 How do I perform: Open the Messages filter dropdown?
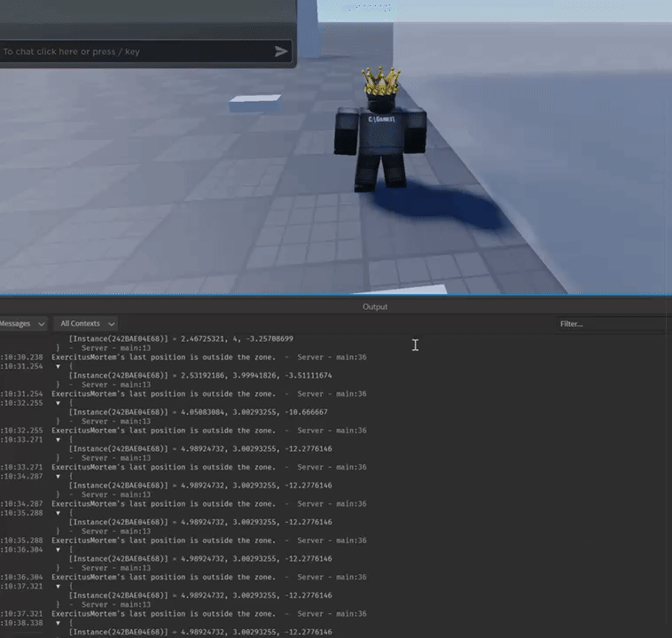coord(22,324)
